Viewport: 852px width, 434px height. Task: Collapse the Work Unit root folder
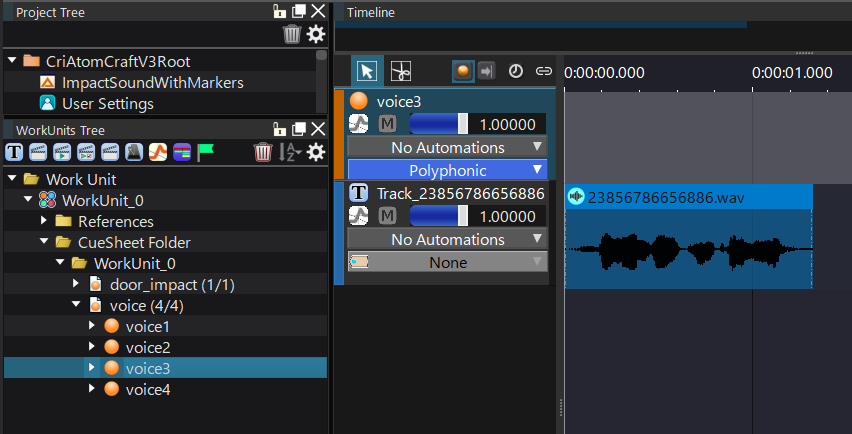coord(12,179)
